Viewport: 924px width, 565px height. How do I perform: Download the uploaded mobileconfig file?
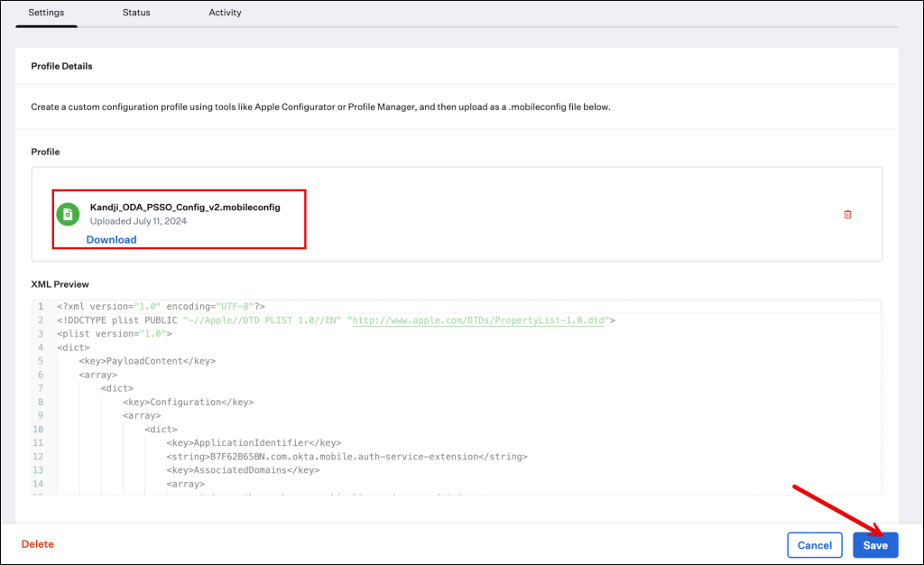111,239
